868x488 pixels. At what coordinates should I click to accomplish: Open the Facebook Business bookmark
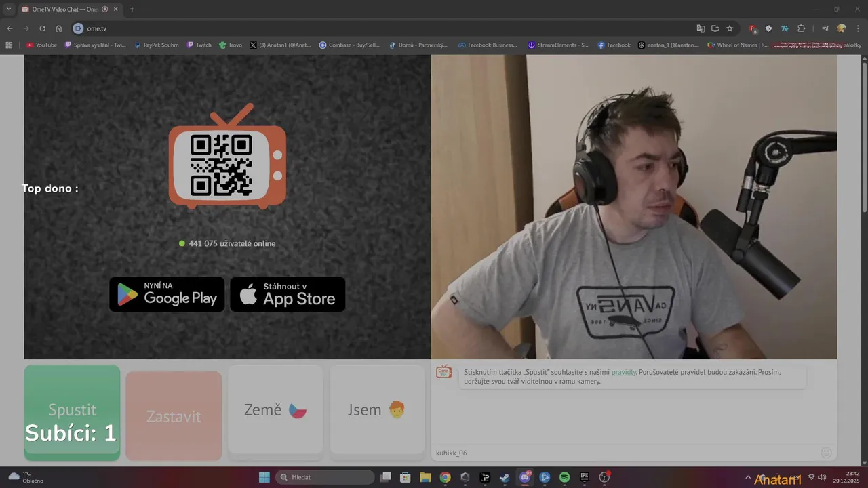[488, 45]
